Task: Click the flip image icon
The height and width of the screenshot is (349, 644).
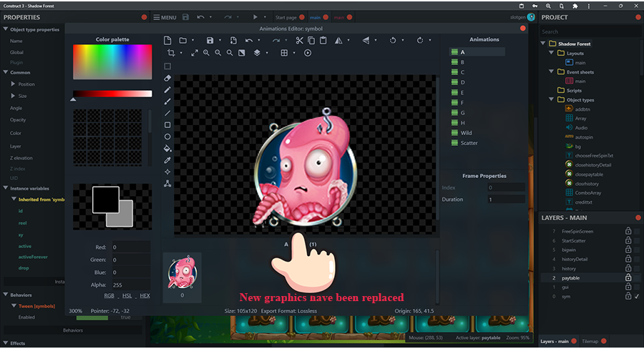Action: [x=366, y=40]
